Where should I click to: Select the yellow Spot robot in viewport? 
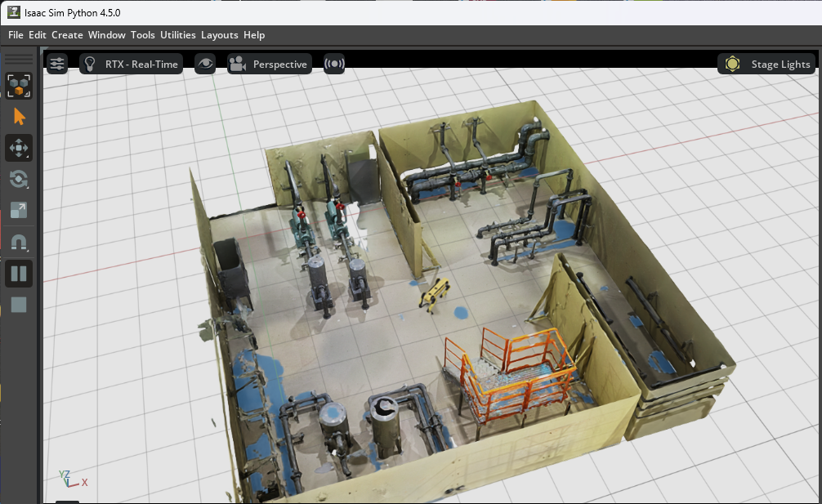coord(434,294)
